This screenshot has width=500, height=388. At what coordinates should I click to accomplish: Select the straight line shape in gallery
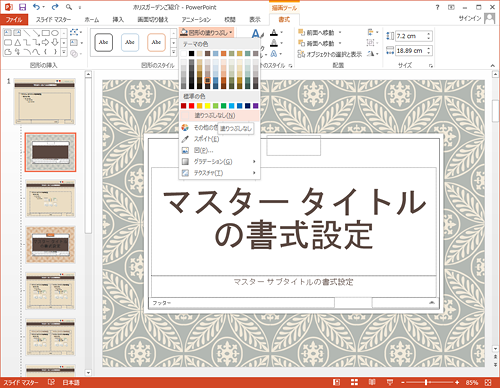point(27,33)
